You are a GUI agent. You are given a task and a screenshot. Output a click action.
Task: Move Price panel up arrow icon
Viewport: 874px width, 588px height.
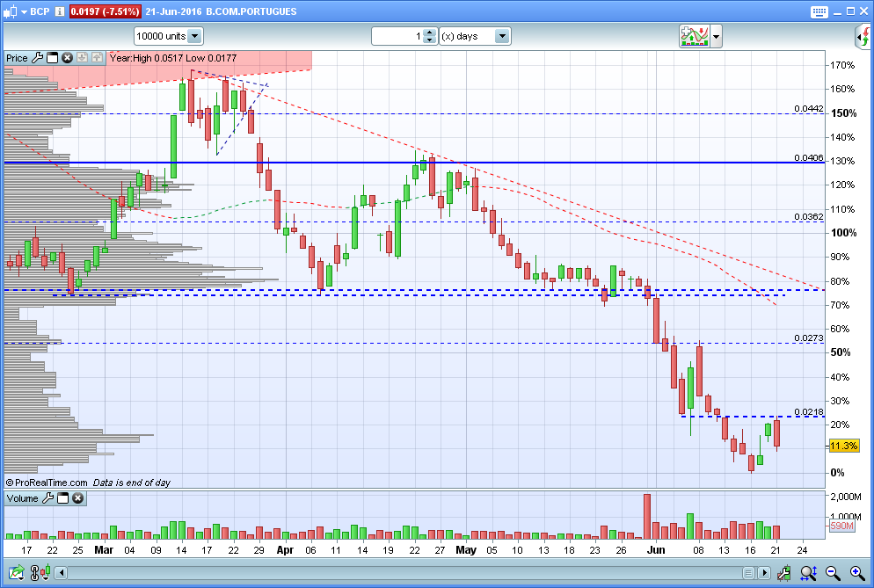(x=97, y=57)
